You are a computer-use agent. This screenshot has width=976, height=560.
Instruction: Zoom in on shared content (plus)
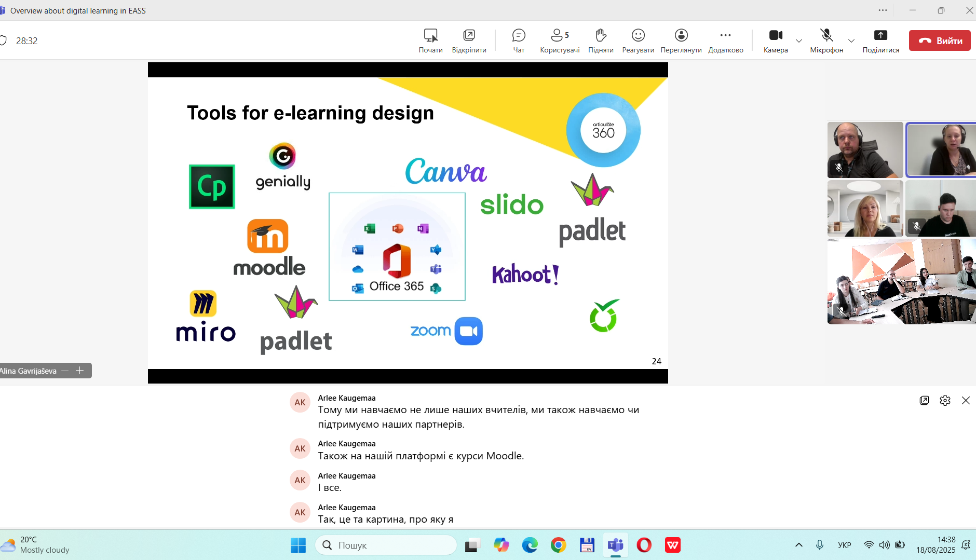79,371
